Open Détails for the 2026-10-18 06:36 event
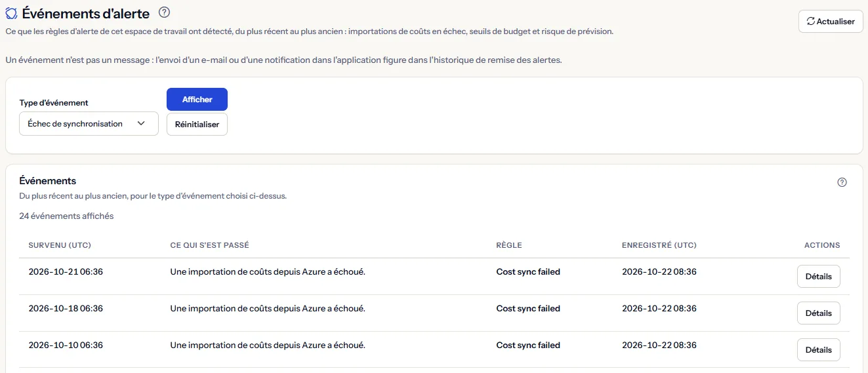 (x=818, y=313)
